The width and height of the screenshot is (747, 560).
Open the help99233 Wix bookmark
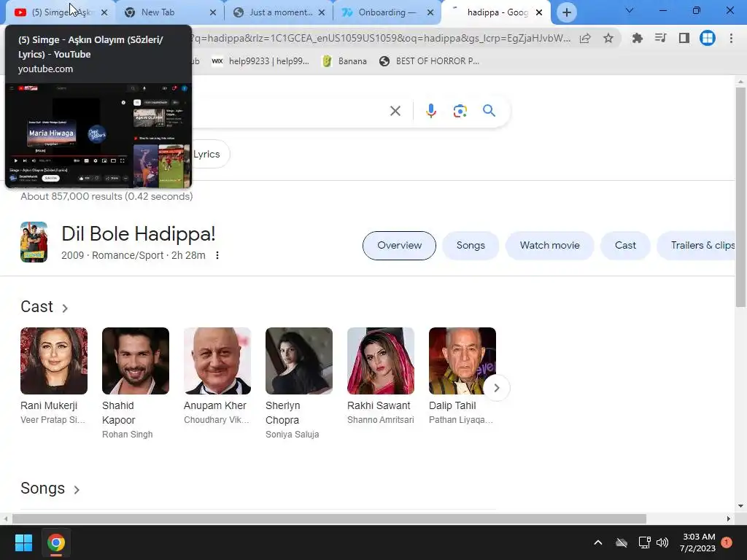point(260,61)
